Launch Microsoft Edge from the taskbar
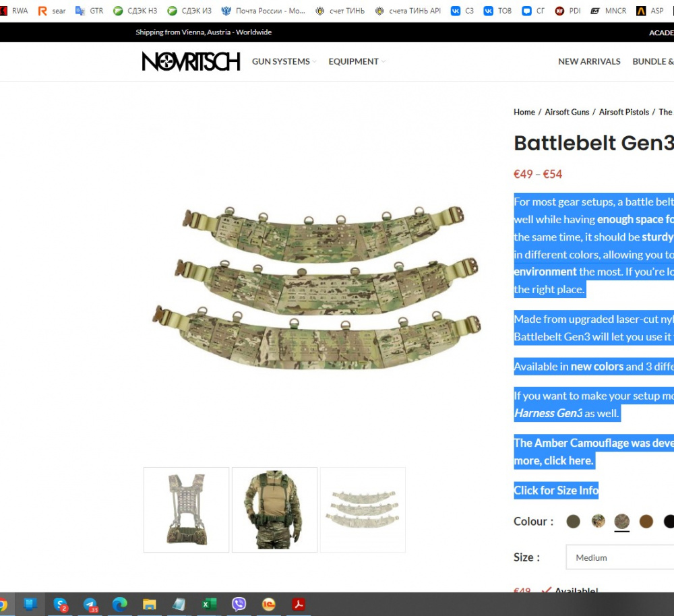This screenshot has width=674, height=616. pos(120,605)
